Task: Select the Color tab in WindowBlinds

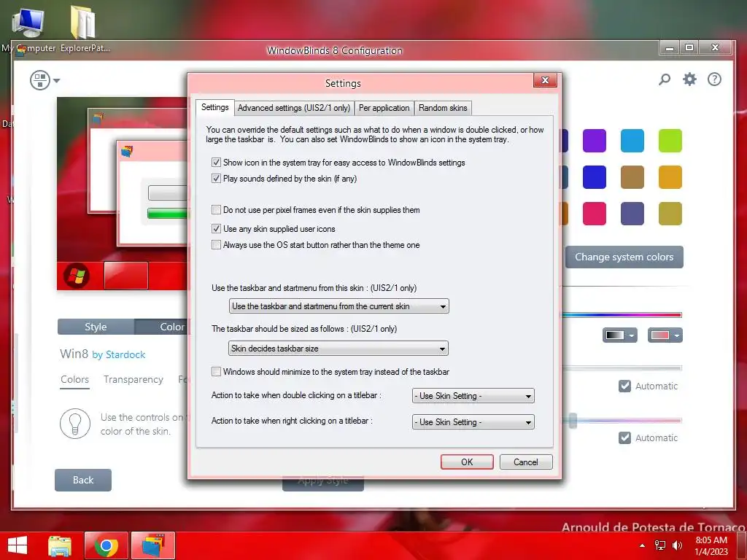Action: click(x=162, y=327)
